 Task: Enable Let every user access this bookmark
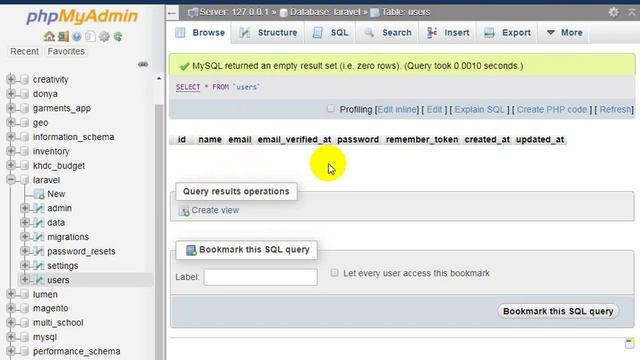click(334, 273)
